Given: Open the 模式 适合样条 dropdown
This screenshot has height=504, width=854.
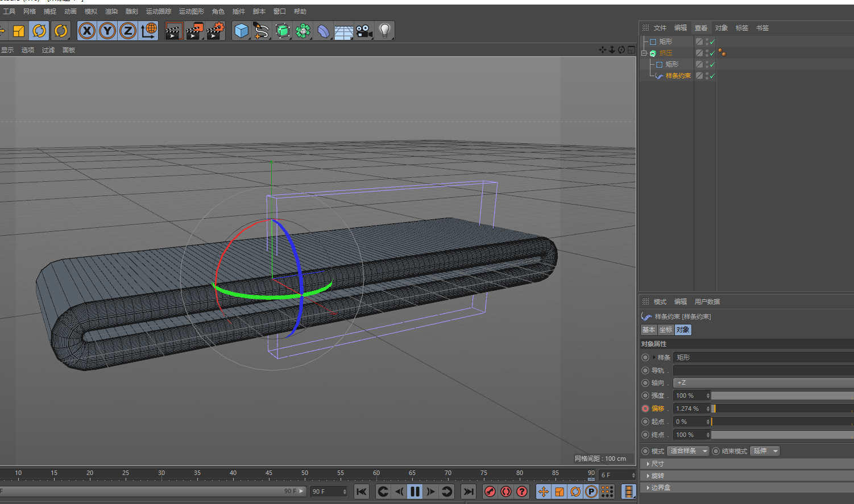Looking at the screenshot, I should tap(688, 451).
